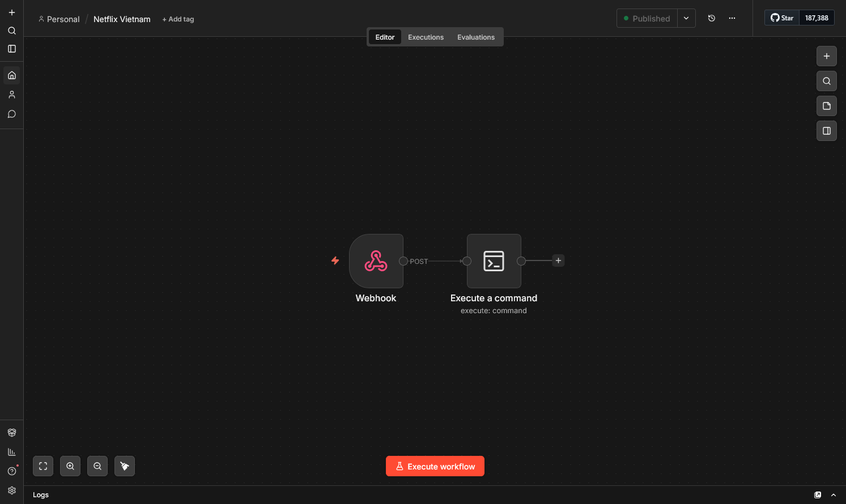The image size is (846, 504).
Task: Open dropdown arrow next to Published
Action: [686, 18]
